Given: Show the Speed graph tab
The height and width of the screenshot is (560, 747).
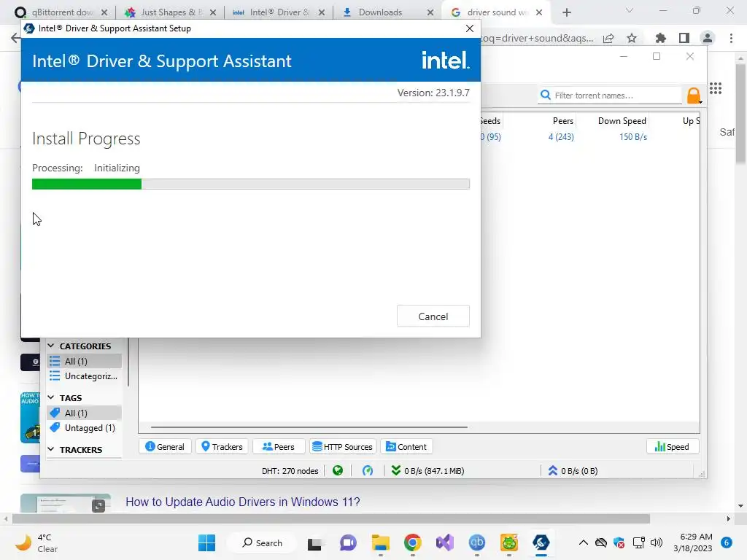Looking at the screenshot, I should tap(672, 447).
